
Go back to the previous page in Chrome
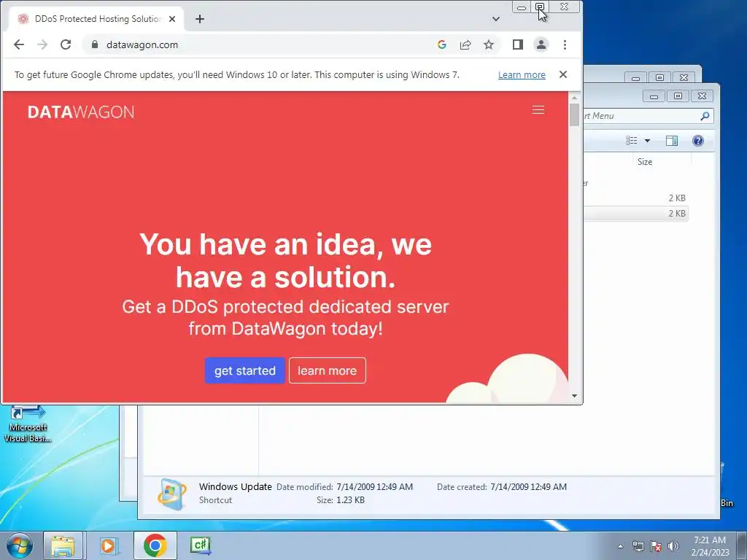18,44
